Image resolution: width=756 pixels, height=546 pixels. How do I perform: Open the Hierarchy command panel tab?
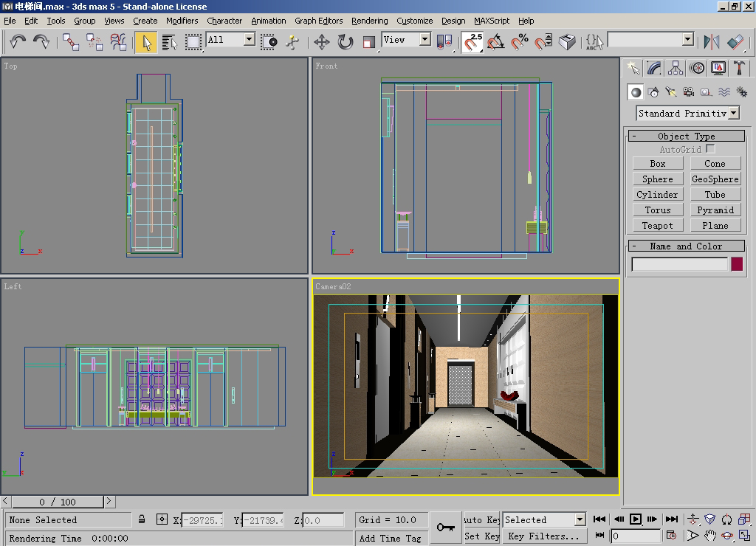click(676, 69)
